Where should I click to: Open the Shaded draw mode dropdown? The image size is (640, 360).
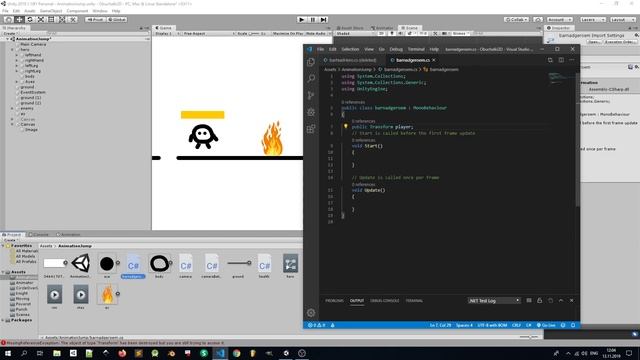point(355,33)
